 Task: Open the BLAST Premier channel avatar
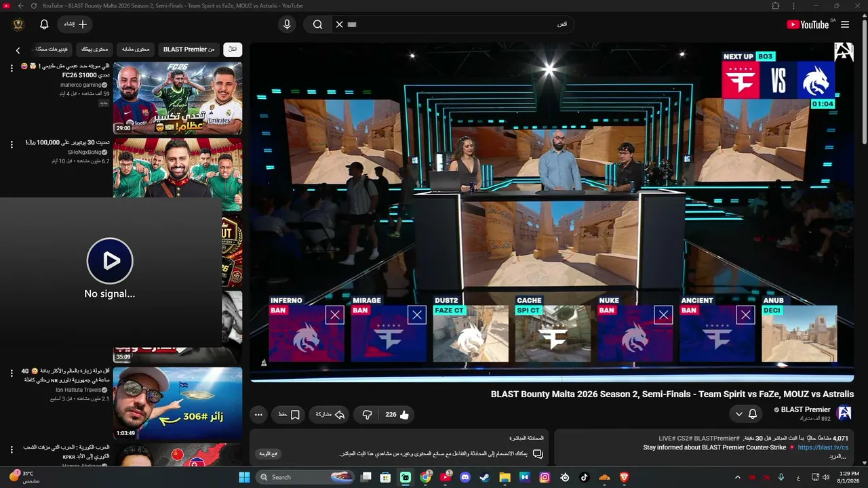844,413
